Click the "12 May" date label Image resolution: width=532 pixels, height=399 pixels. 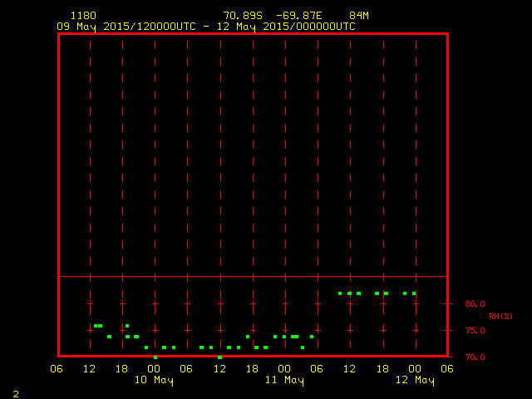(415, 380)
